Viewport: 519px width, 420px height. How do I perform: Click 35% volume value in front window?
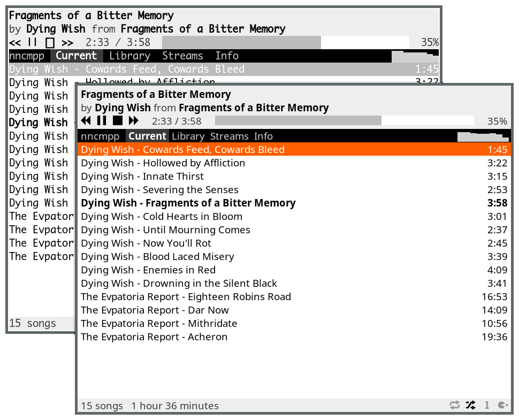tap(497, 121)
